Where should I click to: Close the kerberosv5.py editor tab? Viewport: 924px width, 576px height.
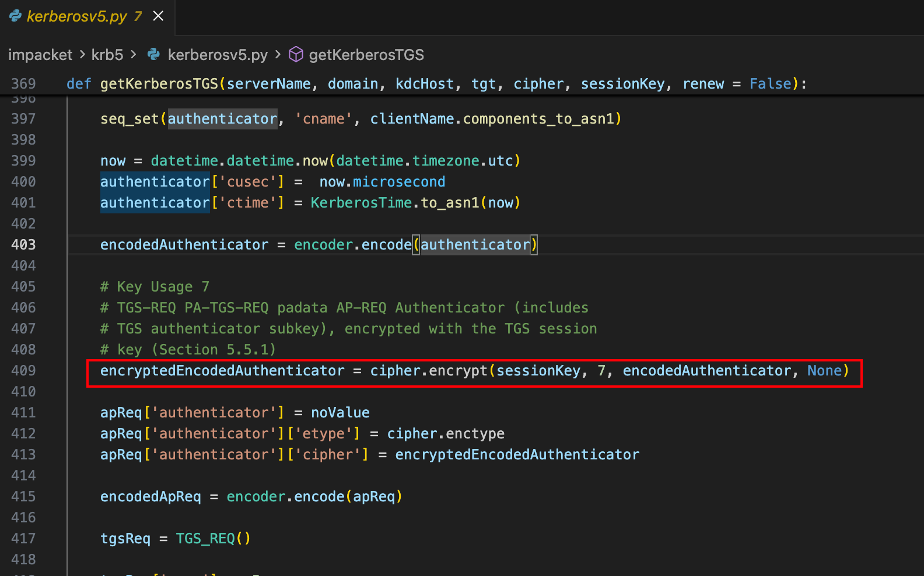[158, 16]
